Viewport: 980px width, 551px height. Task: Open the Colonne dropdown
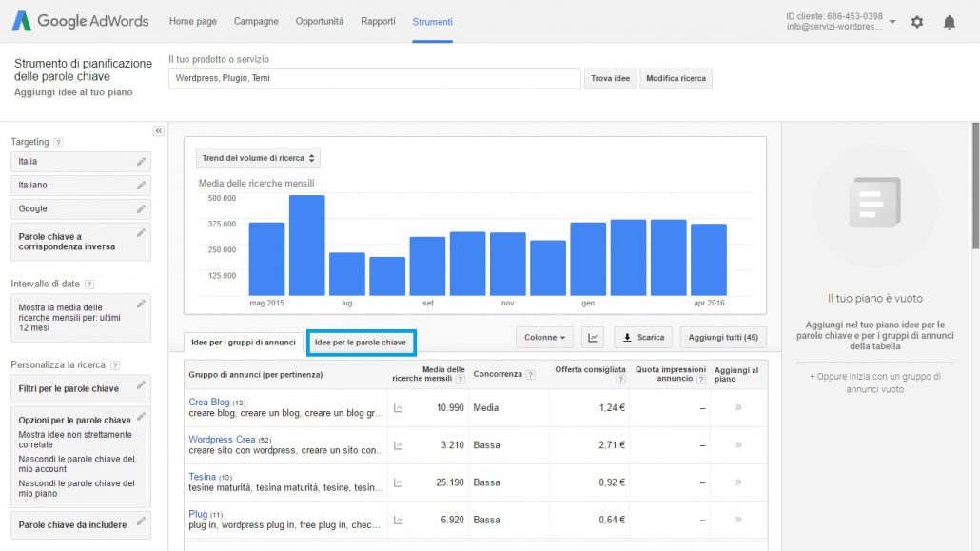(x=544, y=338)
